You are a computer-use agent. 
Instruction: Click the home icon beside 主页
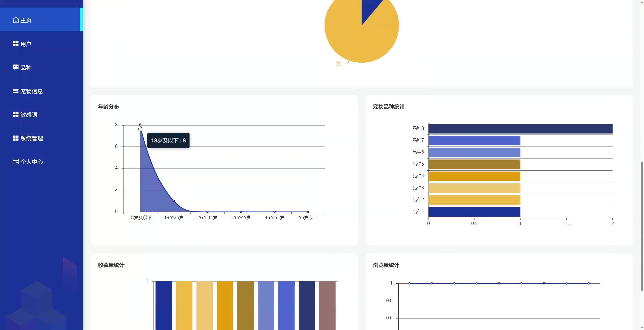point(16,20)
